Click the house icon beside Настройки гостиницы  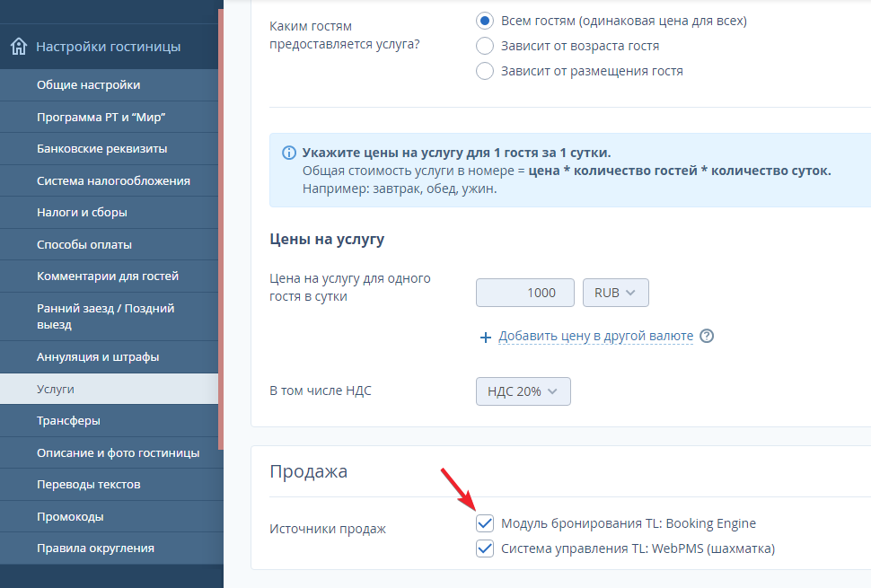(x=19, y=46)
